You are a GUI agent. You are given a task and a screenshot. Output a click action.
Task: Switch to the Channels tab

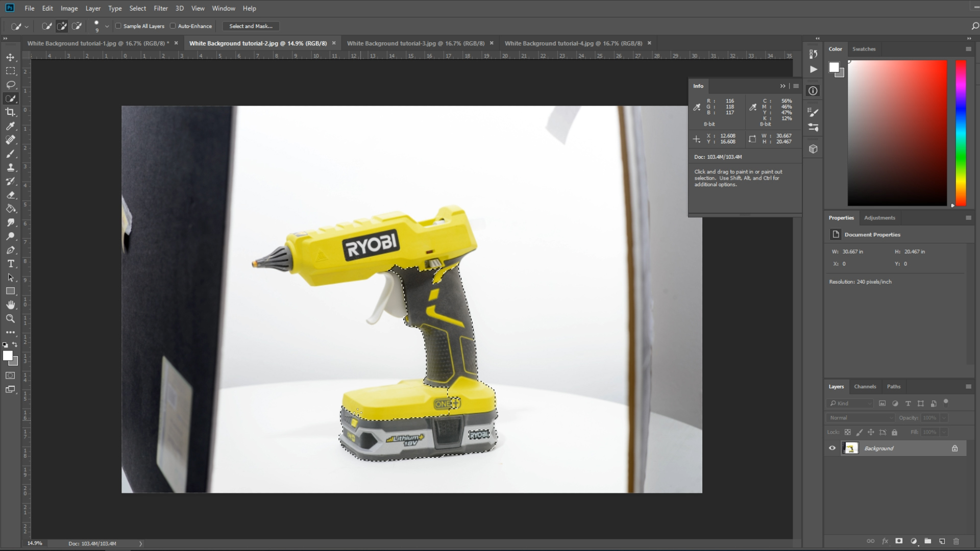(x=865, y=387)
